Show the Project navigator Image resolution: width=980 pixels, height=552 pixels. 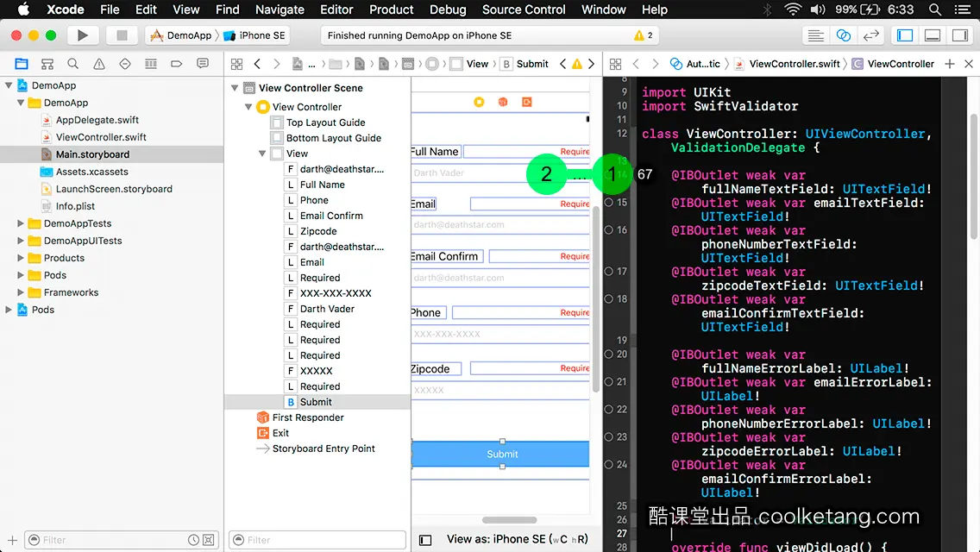(x=22, y=64)
